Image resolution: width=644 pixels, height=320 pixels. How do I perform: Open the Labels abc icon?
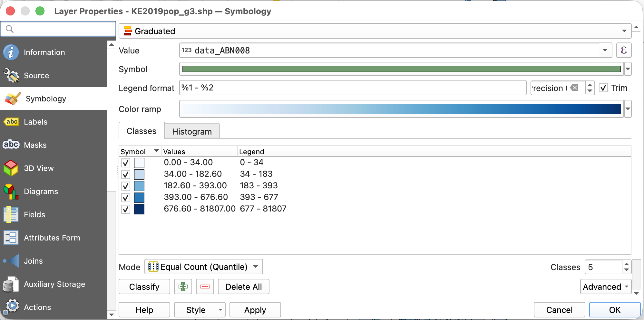coord(11,122)
